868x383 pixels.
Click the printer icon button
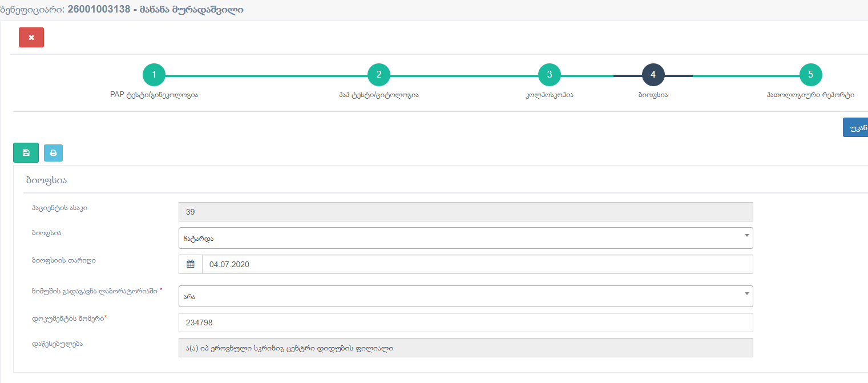[53, 153]
